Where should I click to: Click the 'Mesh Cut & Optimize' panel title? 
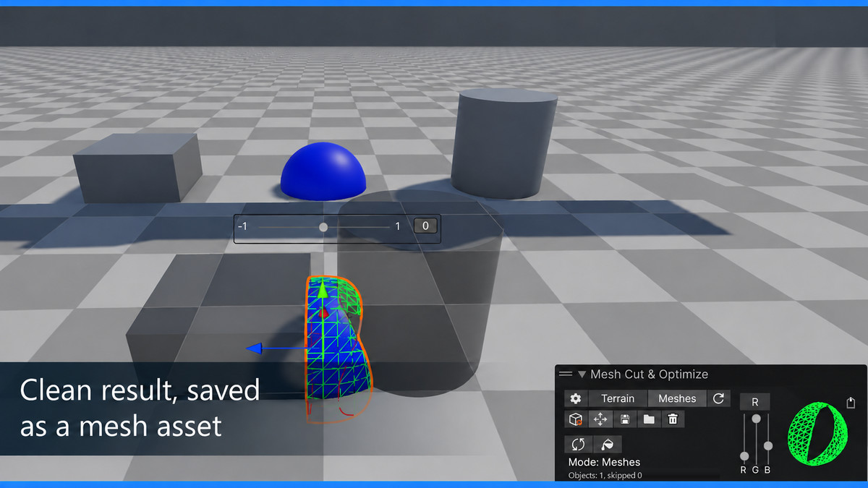coord(649,374)
